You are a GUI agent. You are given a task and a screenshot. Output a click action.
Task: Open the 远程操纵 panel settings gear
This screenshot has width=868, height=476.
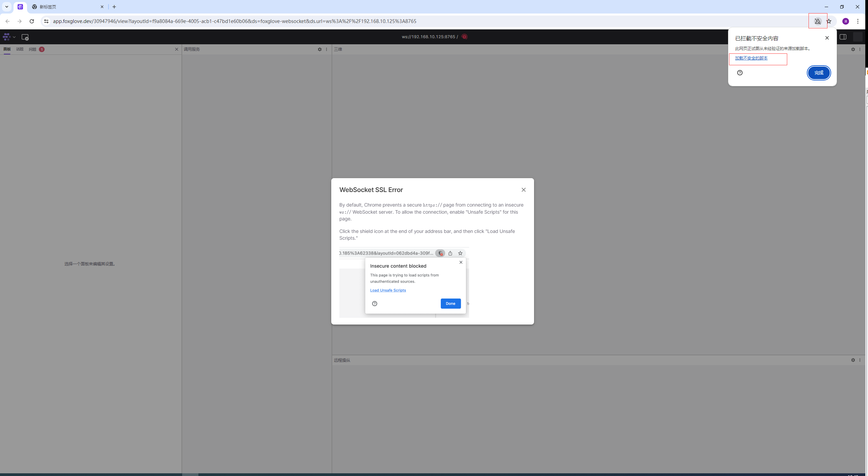853,360
